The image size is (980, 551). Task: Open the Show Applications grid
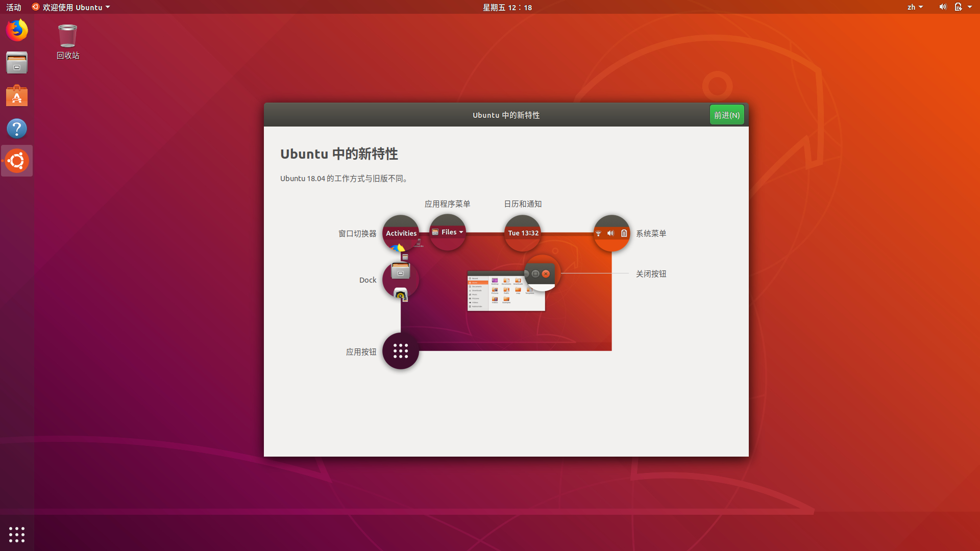(17, 534)
